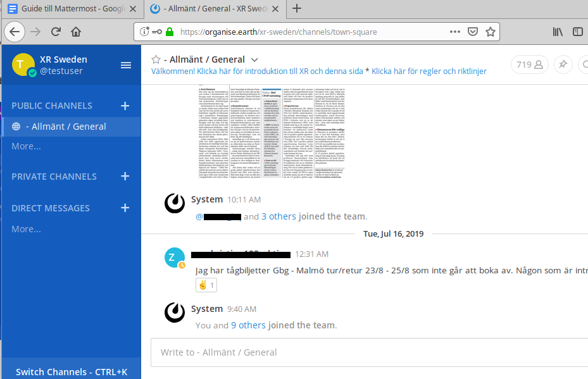The width and height of the screenshot is (588, 379).
Task: Close the Allmänt / General tab
Action: click(x=275, y=9)
